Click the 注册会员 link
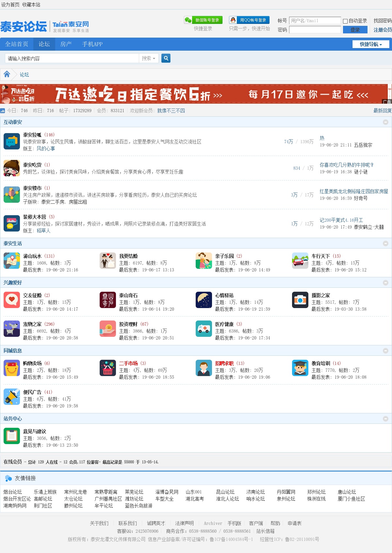392x553 pixels. (382, 30)
